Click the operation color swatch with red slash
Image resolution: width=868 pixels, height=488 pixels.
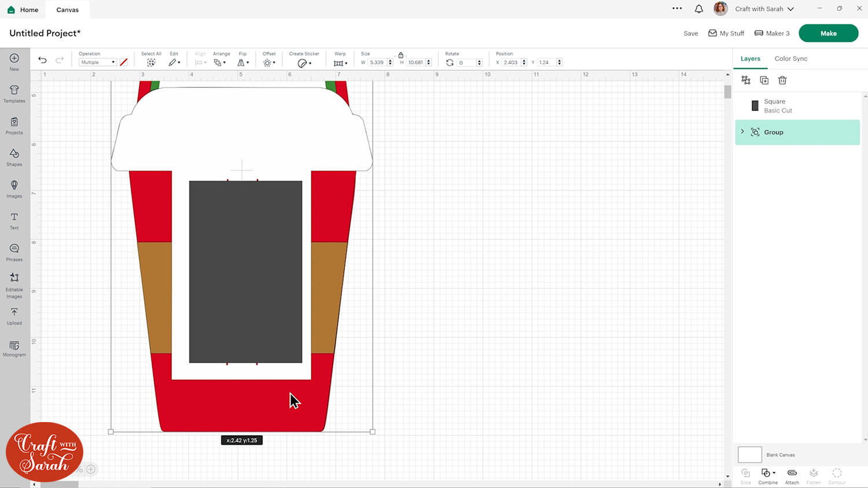pyautogui.click(x=123, y=62)
